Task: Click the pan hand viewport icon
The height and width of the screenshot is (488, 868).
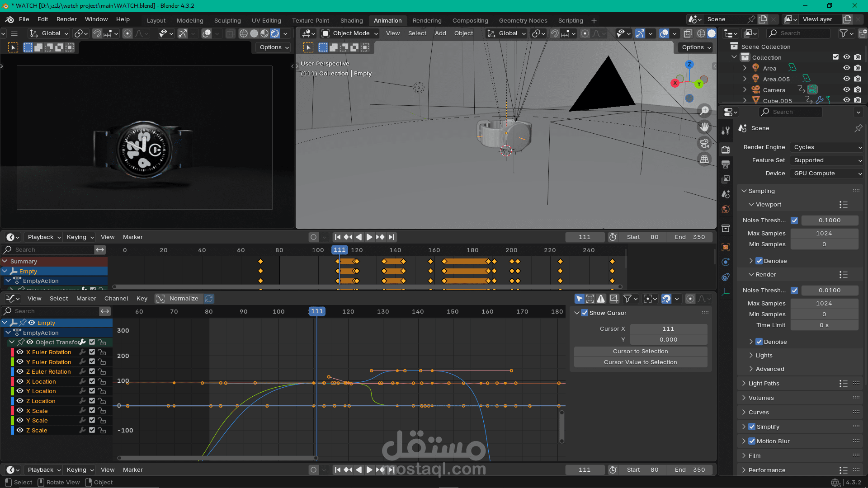Action: (704, 127)
